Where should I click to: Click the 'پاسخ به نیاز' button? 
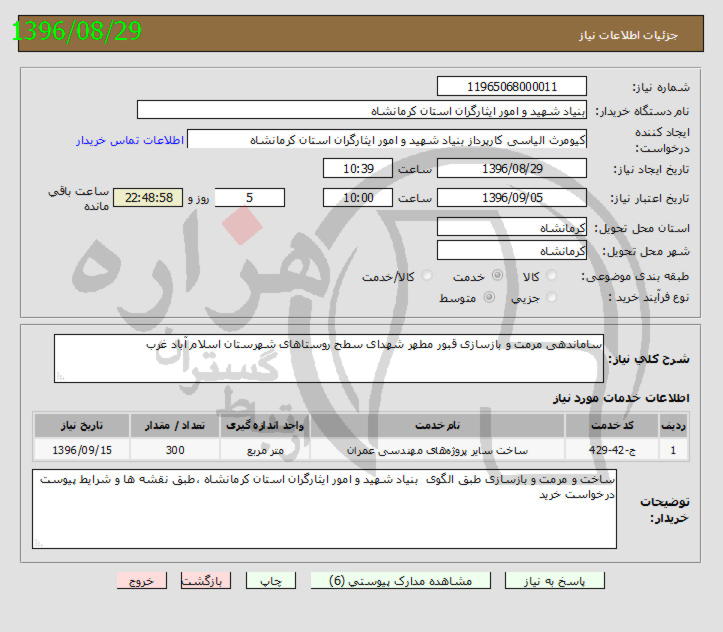(554, 581)
